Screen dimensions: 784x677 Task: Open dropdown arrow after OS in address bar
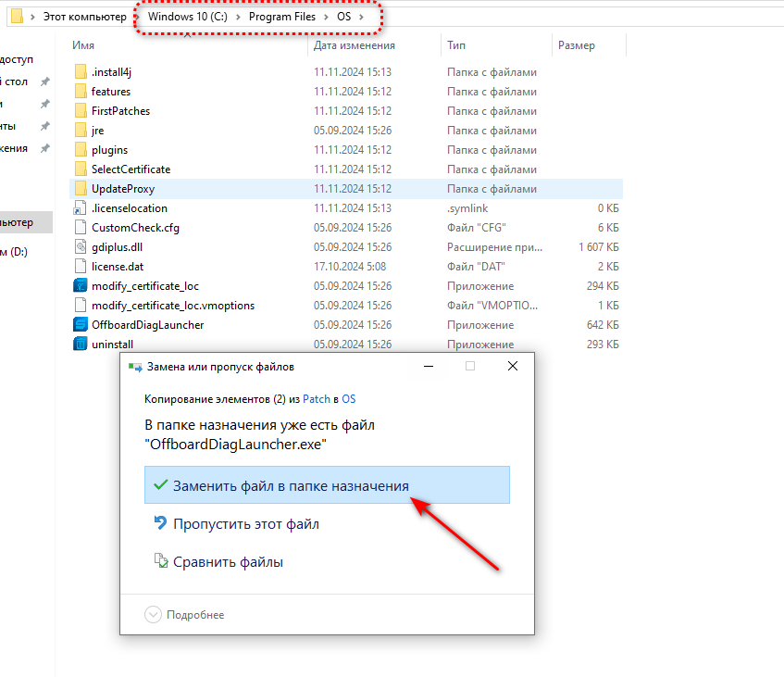360,18
